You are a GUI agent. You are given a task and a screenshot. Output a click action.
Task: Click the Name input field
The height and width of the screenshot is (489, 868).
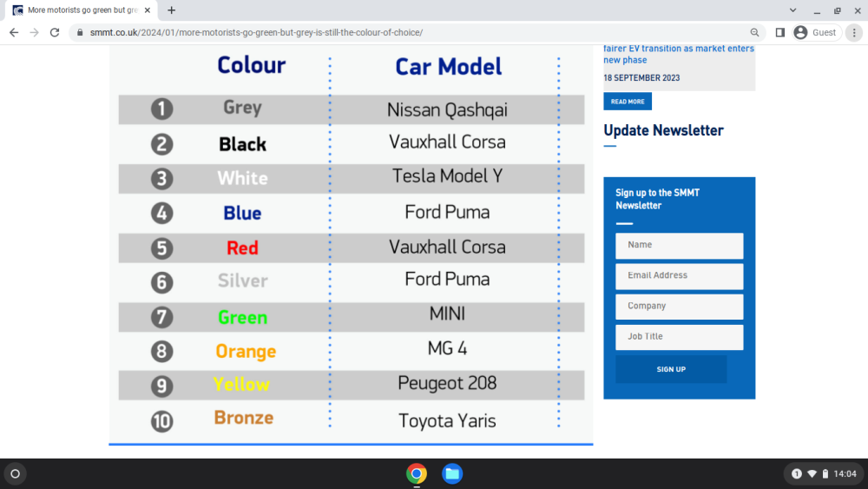pyautogui.click(x=680, y=245)
